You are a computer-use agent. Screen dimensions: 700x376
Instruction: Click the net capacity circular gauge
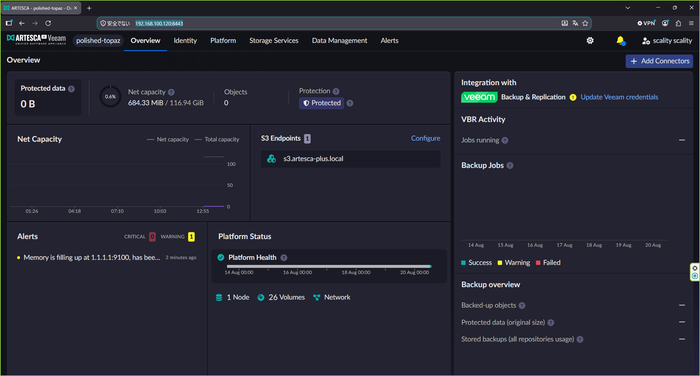click(110, 96)
